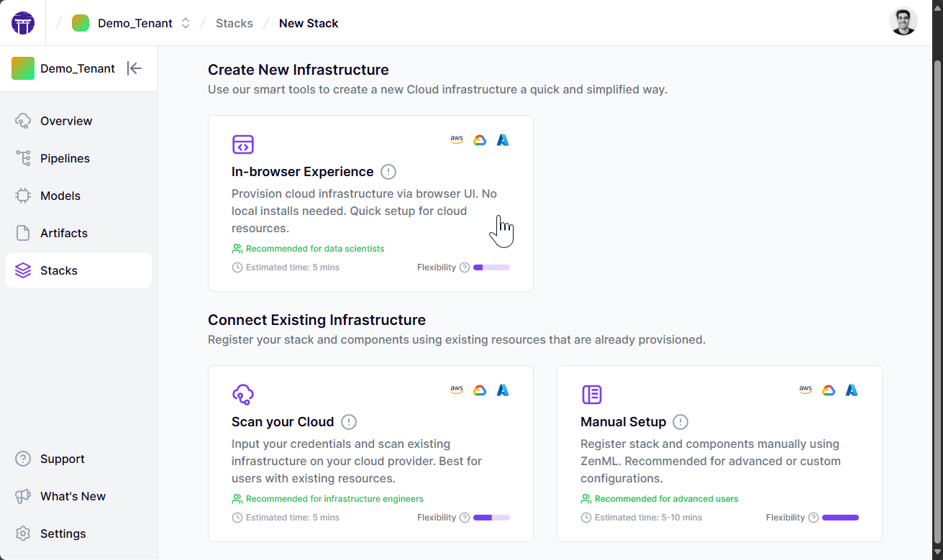Click the Google Cloud icon on Manual Setup card

[828, 390]
